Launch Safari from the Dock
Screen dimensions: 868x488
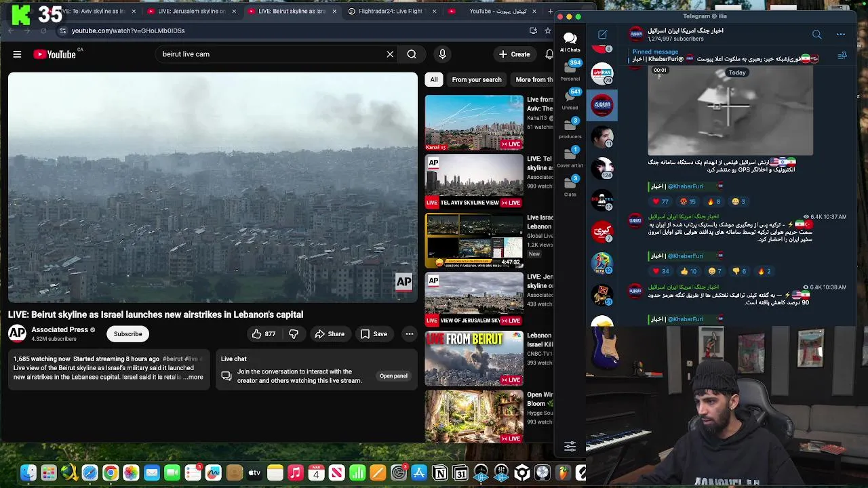90,472
